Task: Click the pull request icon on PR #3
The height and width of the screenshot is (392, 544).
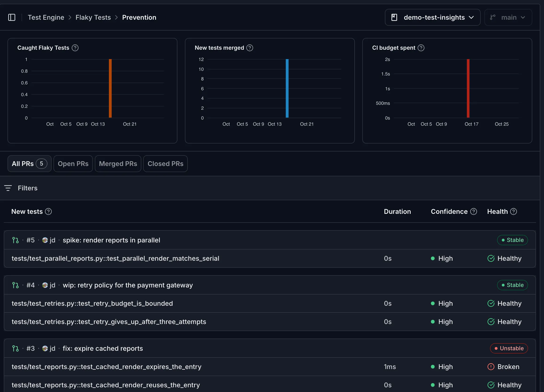Action: 15,348
